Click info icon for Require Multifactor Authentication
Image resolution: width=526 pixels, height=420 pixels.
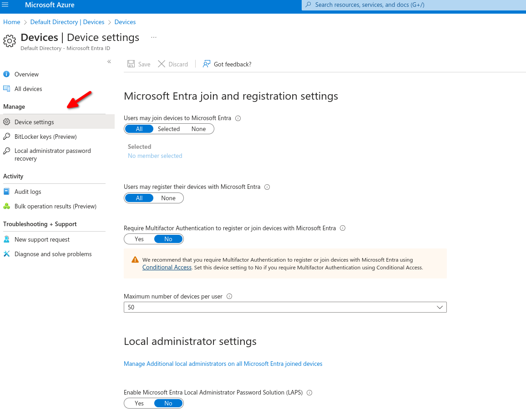click(x=343, y=228)
